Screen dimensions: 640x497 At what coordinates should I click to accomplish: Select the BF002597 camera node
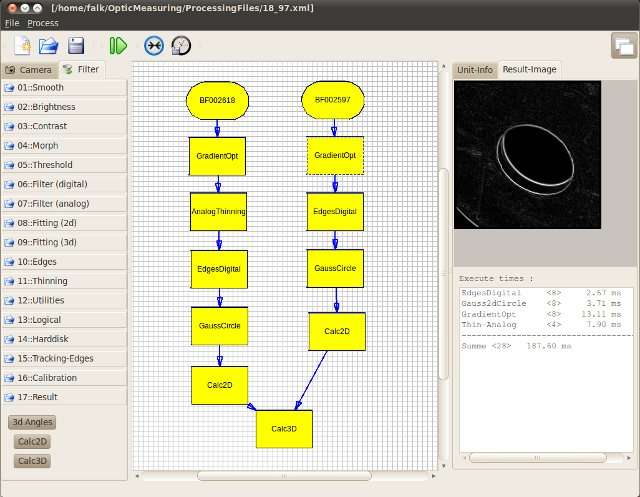pyautogui.click(x=333, y=100)
